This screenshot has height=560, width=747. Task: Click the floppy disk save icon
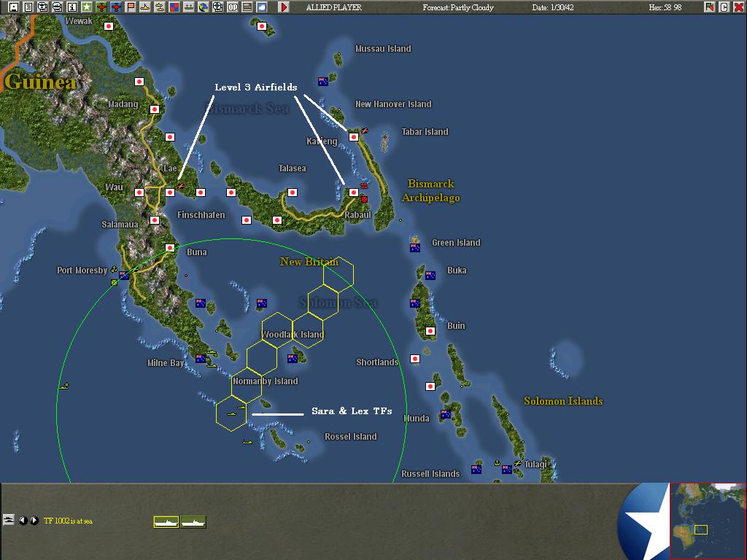click(x=14, y=7)
